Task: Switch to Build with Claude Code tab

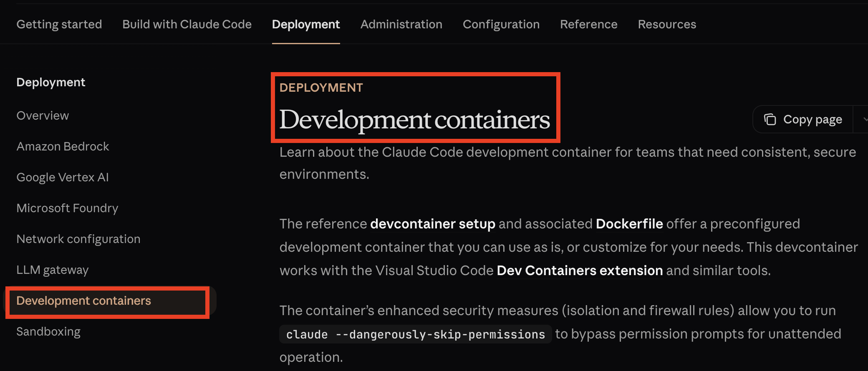Action: click(187, 25)
